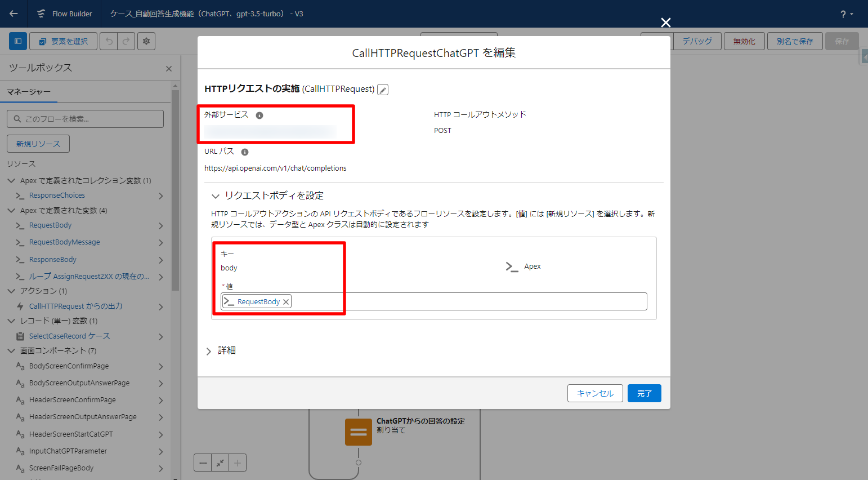Select HeaderScreenConfirmPage component

tap(73, 400)
